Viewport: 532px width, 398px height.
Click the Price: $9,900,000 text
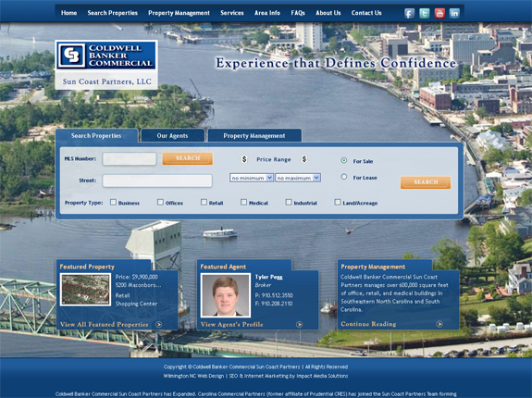coord(136,277)
